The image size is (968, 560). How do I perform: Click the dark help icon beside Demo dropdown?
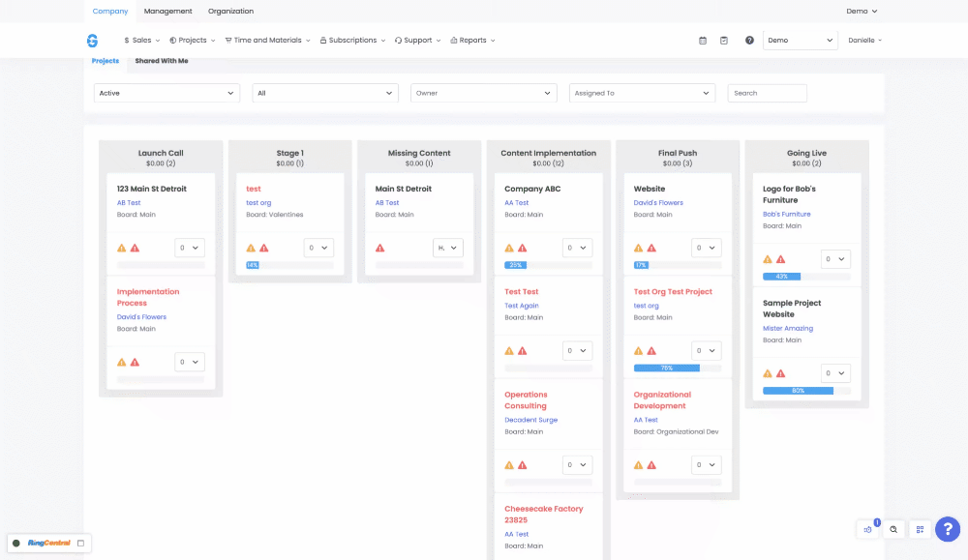(x=749, y=41)
